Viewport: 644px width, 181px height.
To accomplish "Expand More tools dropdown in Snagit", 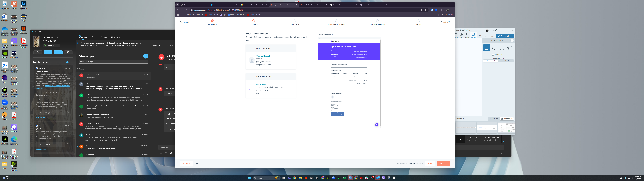I will (x=479, y=35).
